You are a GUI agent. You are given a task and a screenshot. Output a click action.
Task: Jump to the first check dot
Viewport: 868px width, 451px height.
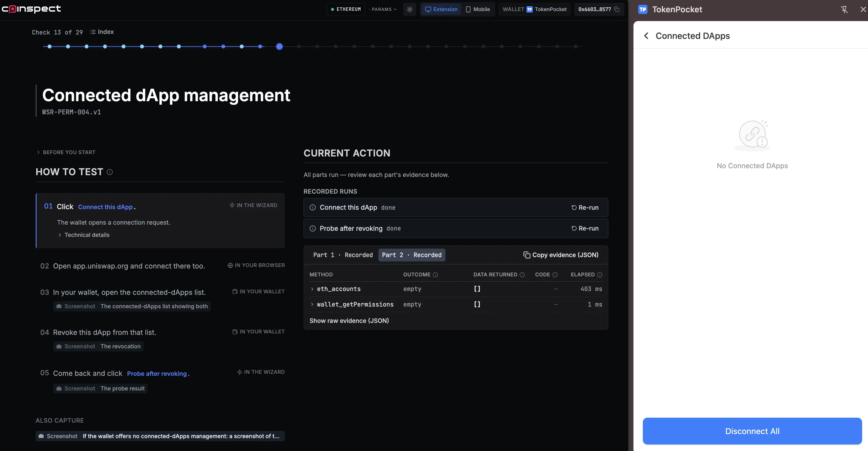[49, 47]
